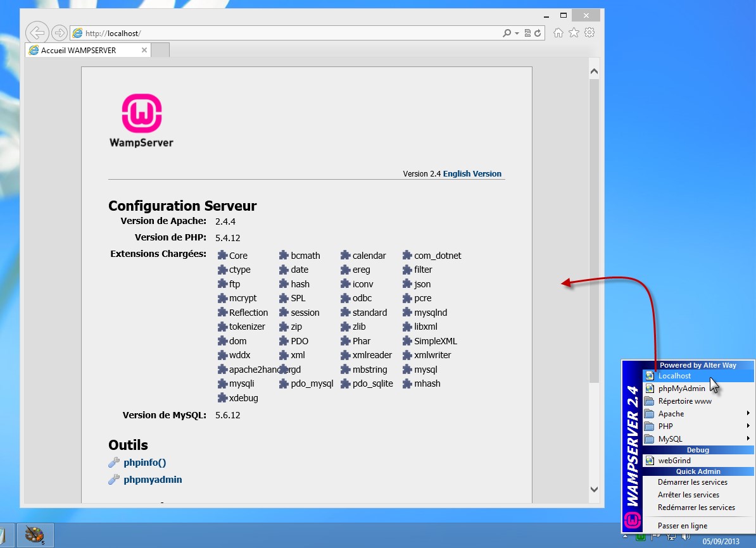Click the Home icon in browser toolbar
Image resolution: width=756 pixels, height=548 pixels.
tap(558, 33)
